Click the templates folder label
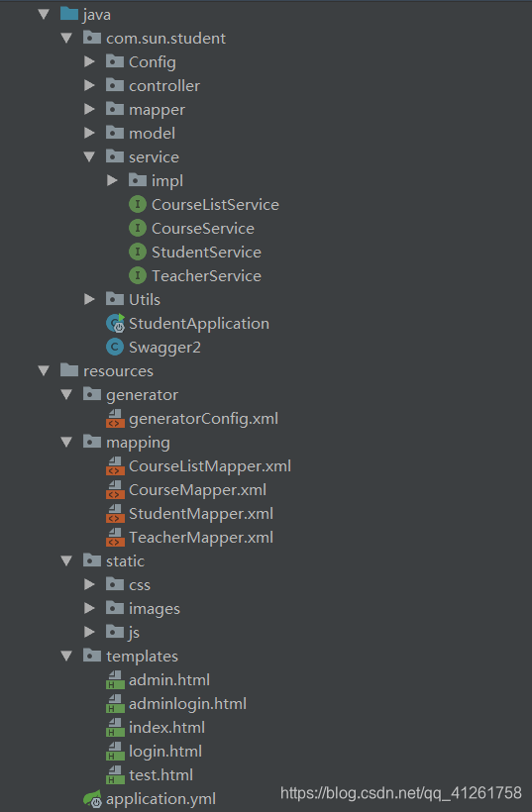 pyautogui.click(x=142, y=658)
